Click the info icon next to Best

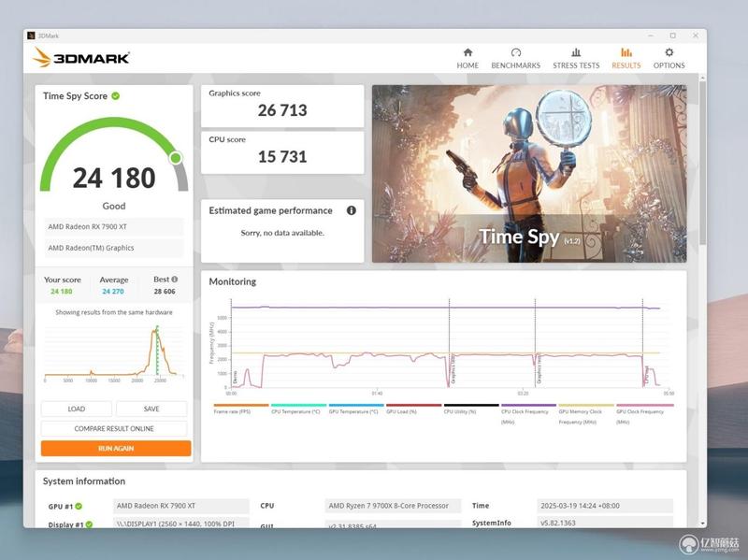click(175, 279)
